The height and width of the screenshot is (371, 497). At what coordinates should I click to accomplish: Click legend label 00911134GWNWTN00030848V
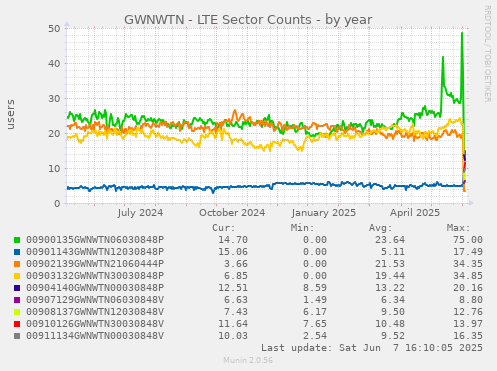click(95, 336)
